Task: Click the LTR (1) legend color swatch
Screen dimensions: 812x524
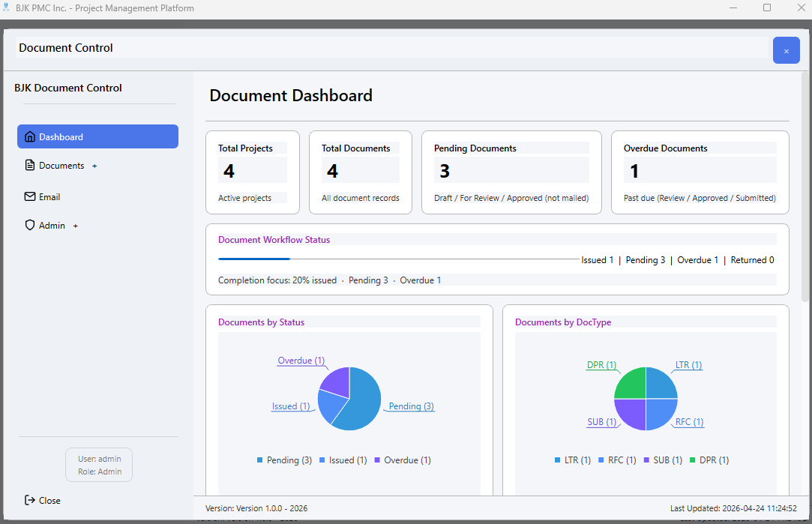Action: point(557,460)
